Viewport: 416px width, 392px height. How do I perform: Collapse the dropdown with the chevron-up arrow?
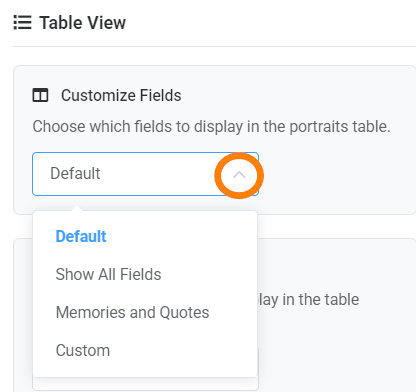click(x=239, y=175)
